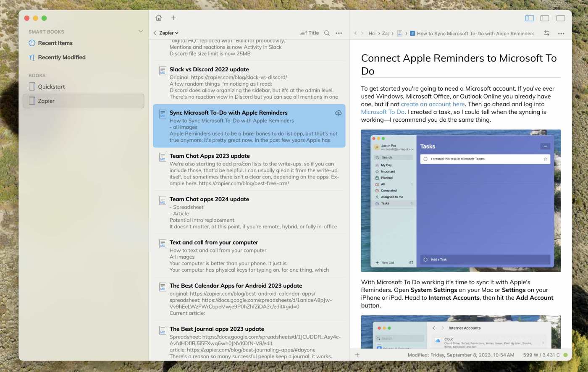This screenshot has height=372, width=588.
Task: Select the Zapier book in sidebar
Action: tap(84, 101)
